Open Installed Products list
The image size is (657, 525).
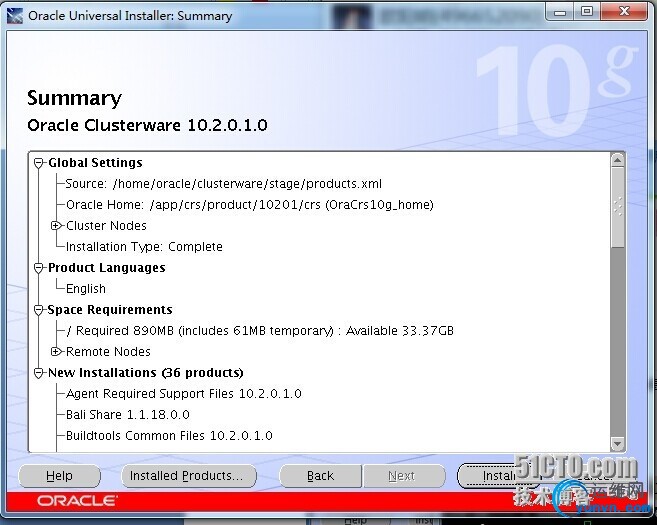189,476
